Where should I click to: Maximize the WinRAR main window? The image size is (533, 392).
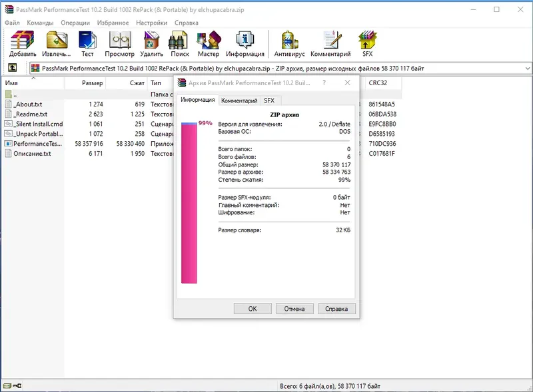click(496, 9)
